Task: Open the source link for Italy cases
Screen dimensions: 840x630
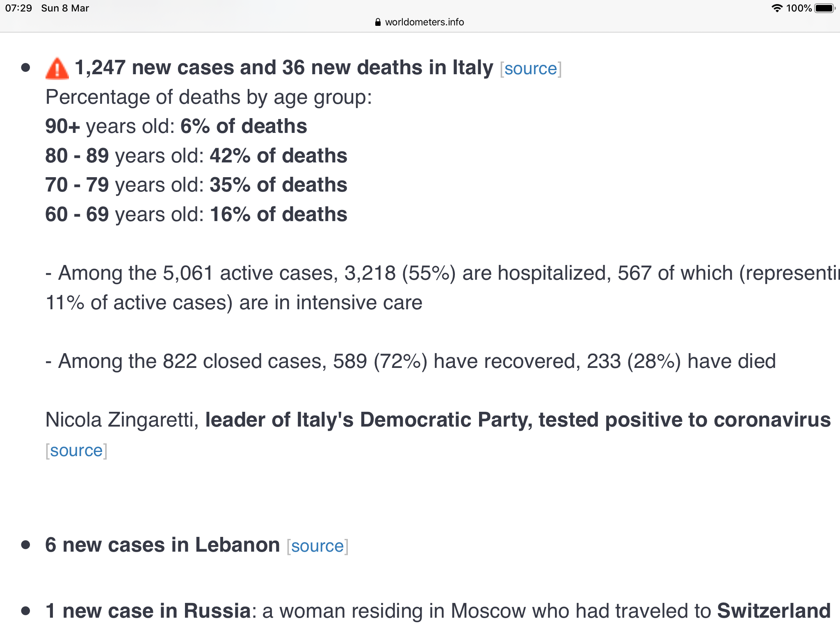Action: pos(530,69)
